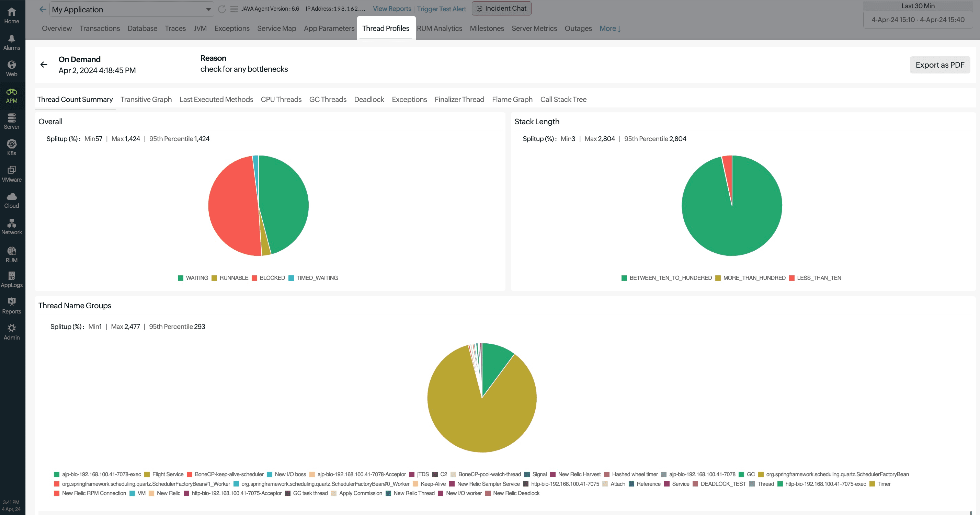980x515 pixels.
Task: Open the Network sidebar icon
Action: click(x=11, y=223)
